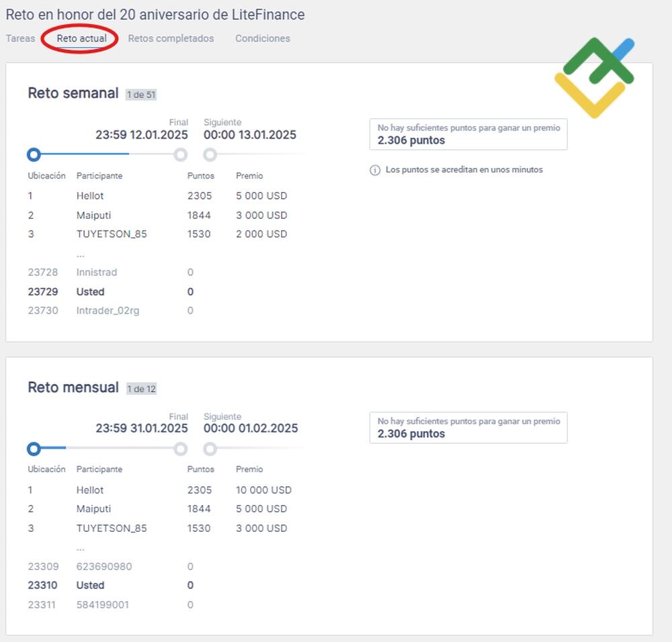
Task: Click the '10 000 USD' prize
Action: pyautogui.click(x=263, y=490)
